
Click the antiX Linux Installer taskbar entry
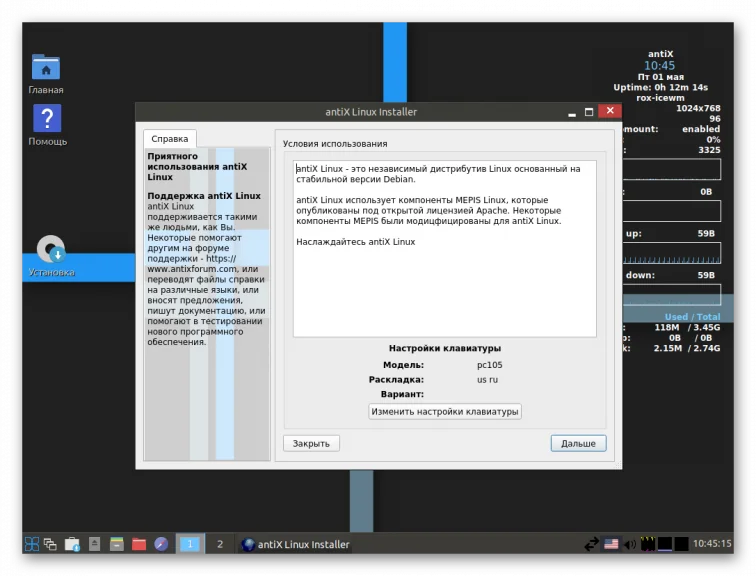click(296, 544)
